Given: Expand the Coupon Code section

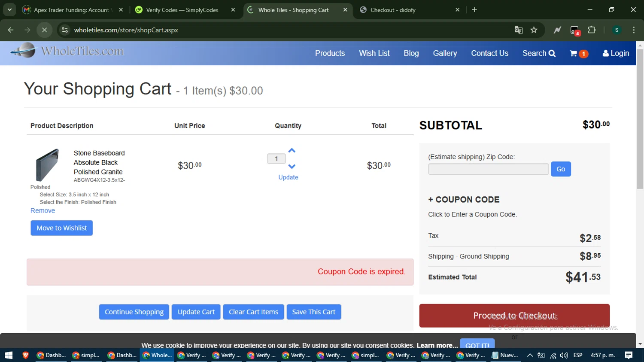Looking at the screenshot, I should click(x=464, y=200).
